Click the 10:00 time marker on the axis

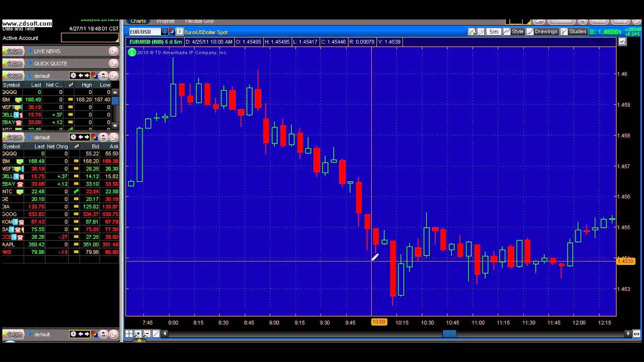pos(379,322)
